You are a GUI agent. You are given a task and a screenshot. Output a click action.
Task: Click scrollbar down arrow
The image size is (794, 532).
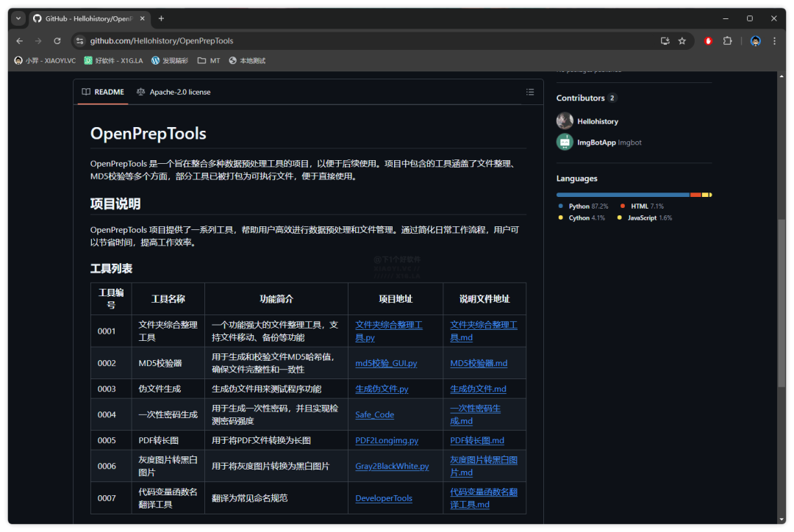782,520
